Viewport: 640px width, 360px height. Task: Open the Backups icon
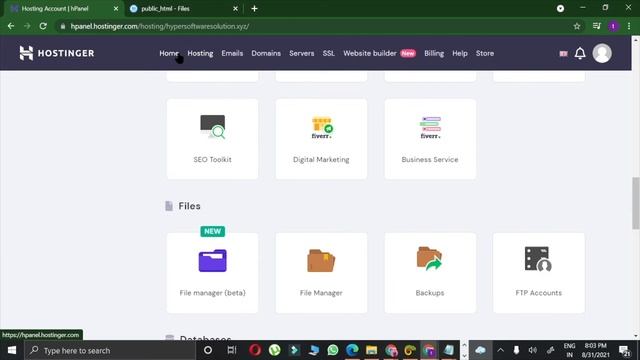[x=429, y=259]
